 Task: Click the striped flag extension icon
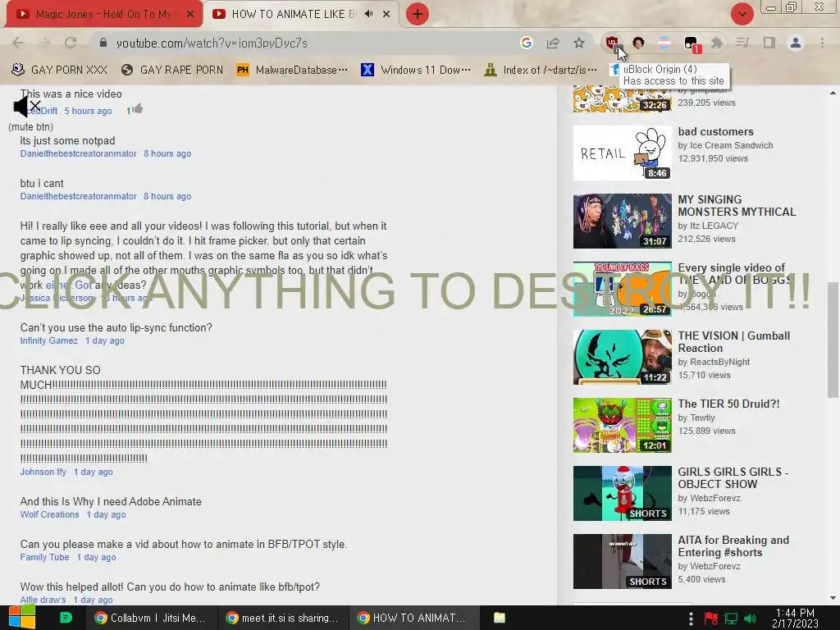click(664, 43)
